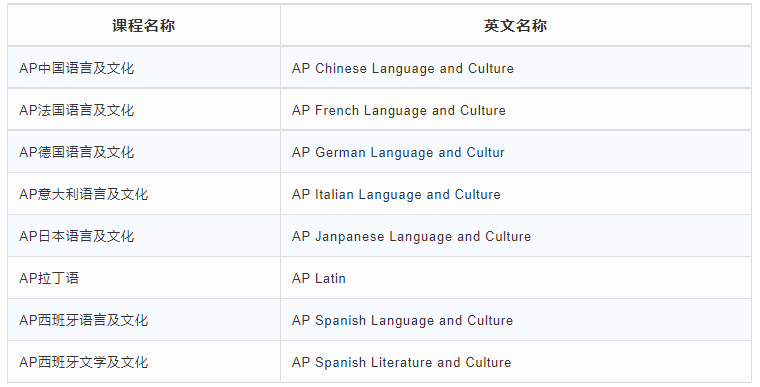
Task: Select AP Italian Language and Culture text
Action: click(x=396, y=194)
